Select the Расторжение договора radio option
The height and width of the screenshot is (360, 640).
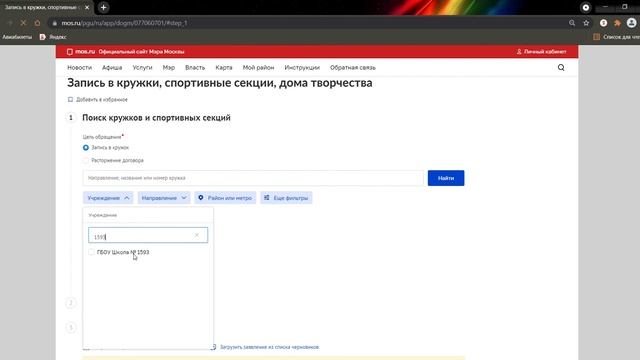86,160
